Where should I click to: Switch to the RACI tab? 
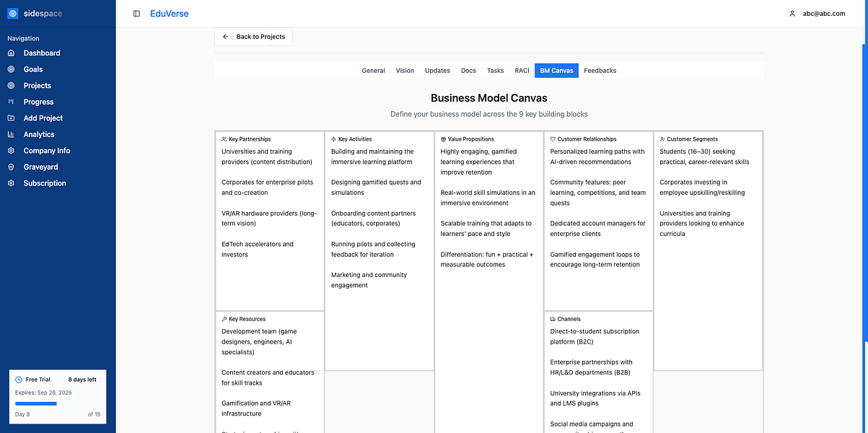[522, 71]
